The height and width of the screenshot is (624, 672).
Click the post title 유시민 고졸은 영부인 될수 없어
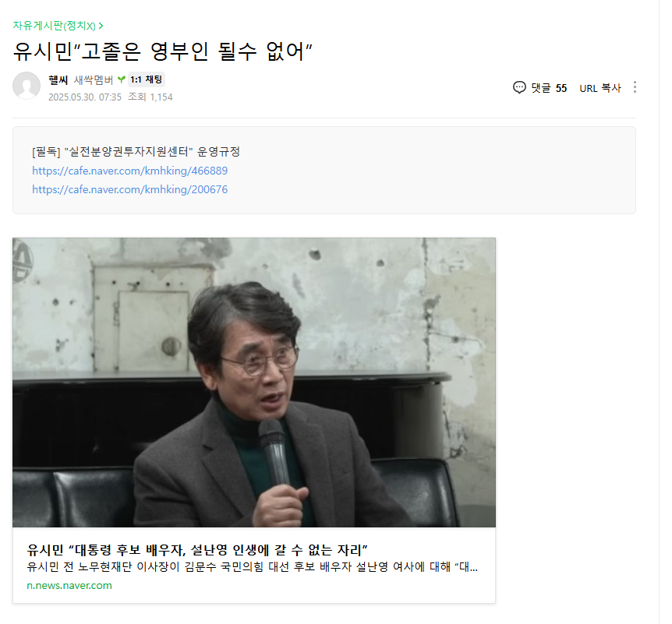(162, 51)
